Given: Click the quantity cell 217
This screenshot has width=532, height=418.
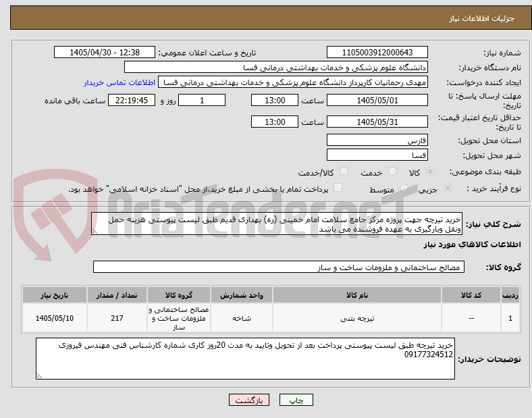Looking at the screenshot, I should click(x=117, y=318).
